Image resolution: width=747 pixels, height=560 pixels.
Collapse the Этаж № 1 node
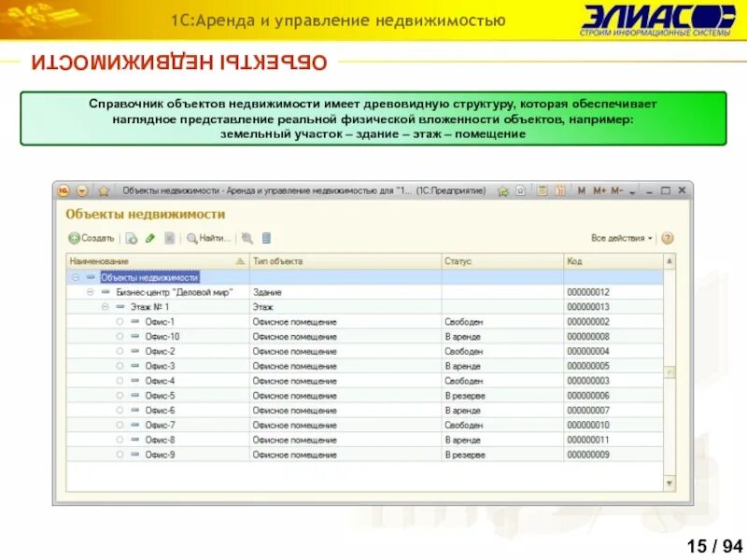(x=106, y=307)
